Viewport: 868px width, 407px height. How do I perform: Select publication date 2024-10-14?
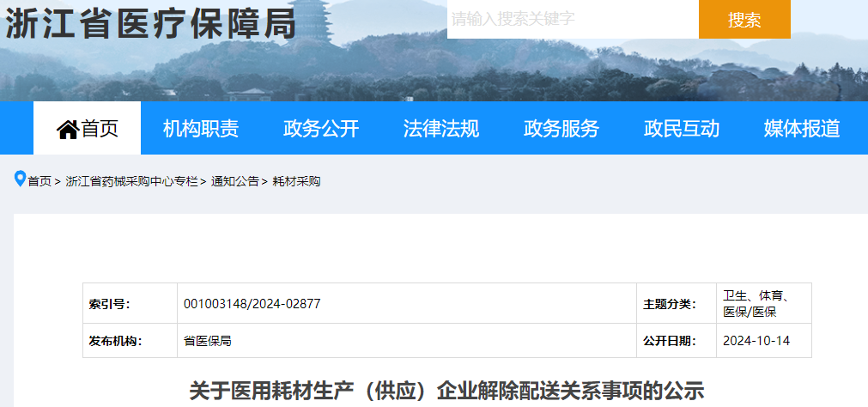point(756,341)
